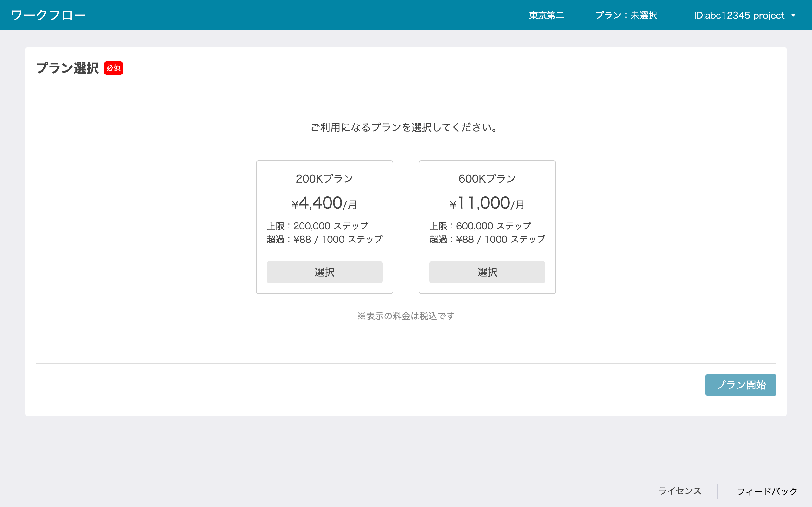Click the 東京第二 region label
Viewport: 812px width, 507px height.
tap(546, 16)
